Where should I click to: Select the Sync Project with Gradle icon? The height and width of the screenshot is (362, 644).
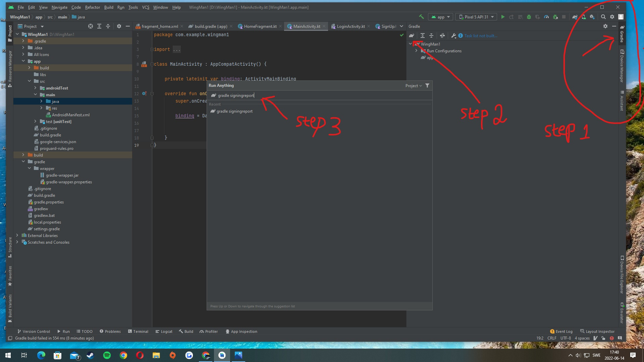(575, 17)
